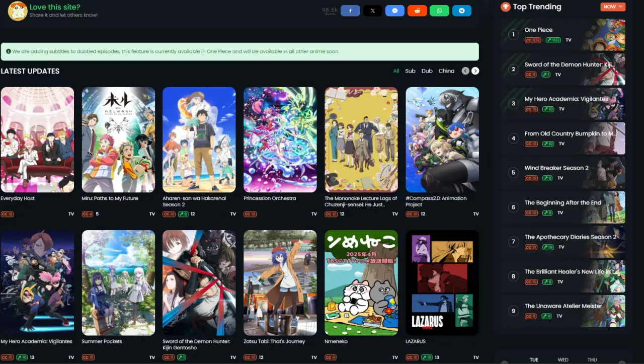Open the NOW trending period dropdown
This screenshot has height=364, width=644.
612,7
